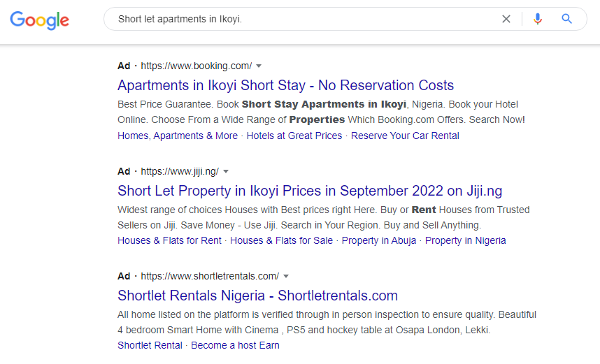Select the 'Houses & Flats for Sale' sitelink
This screenshot has width=600, height=364.
(x=281, y=240)
